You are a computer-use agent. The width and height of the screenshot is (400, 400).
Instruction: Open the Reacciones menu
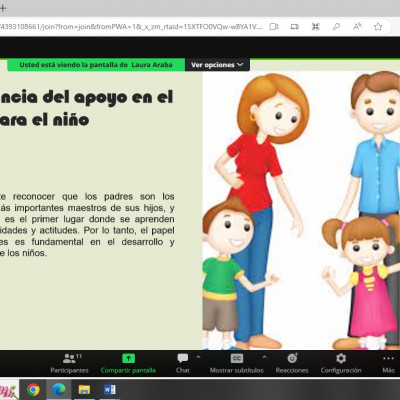pos(292,363)
